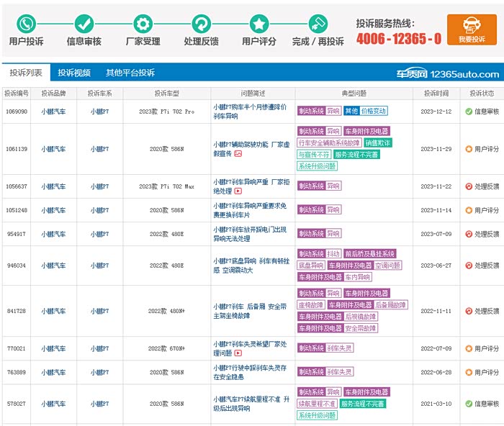The height and width of the screenshot is (426, 504).
Task: Click 用户评分 status icon in row 770021
Action: click(x=469, y=348)
